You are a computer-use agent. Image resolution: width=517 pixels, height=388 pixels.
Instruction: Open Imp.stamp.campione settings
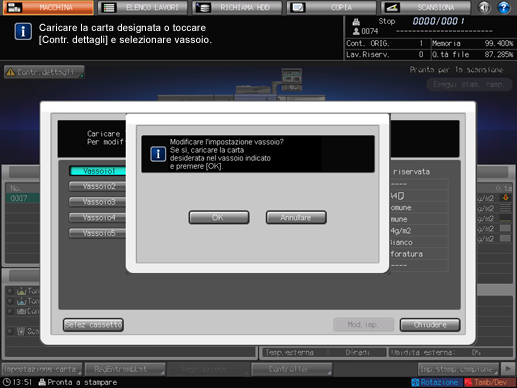tap(458, 369)
